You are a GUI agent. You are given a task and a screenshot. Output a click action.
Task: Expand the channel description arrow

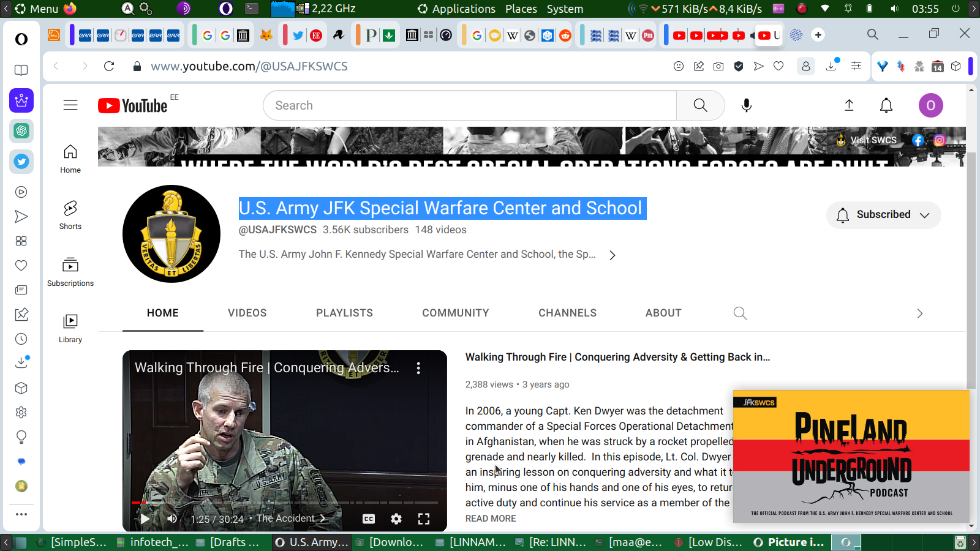(x=612, y=255)
